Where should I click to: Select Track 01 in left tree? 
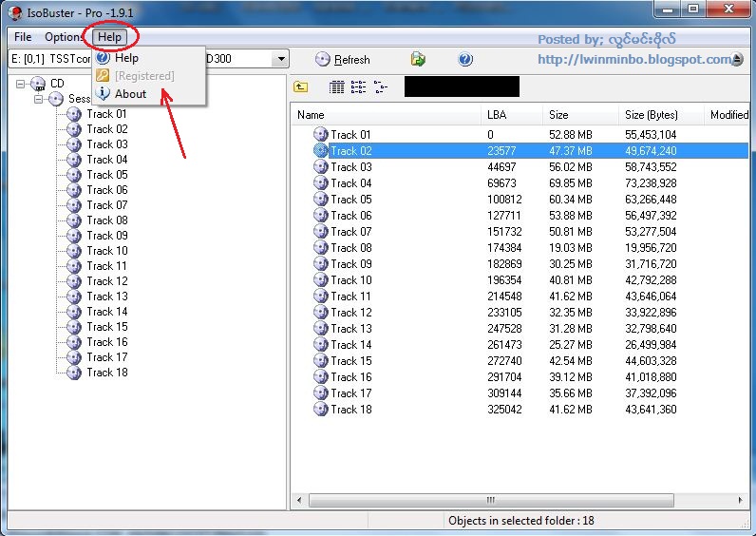click(107, 114)
